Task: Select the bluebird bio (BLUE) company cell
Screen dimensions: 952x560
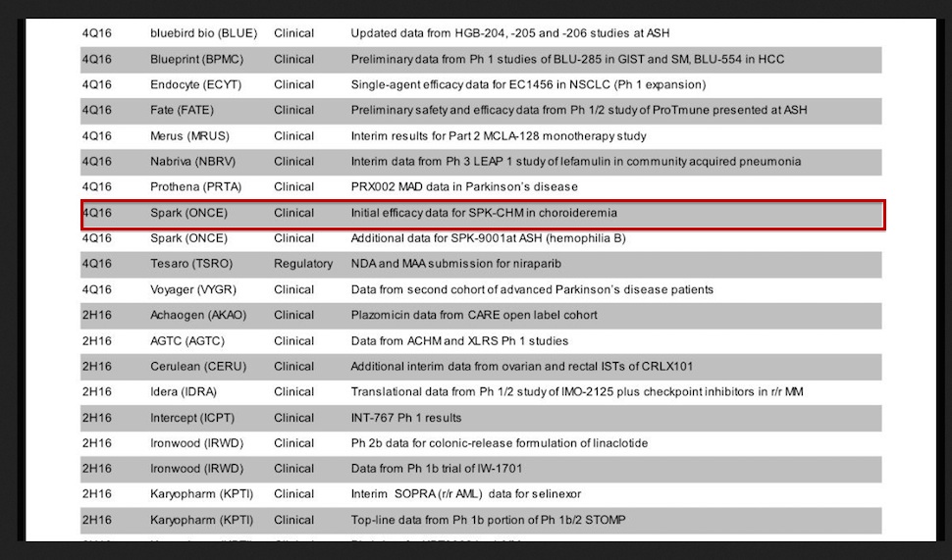Action: (x=203, y=33)
